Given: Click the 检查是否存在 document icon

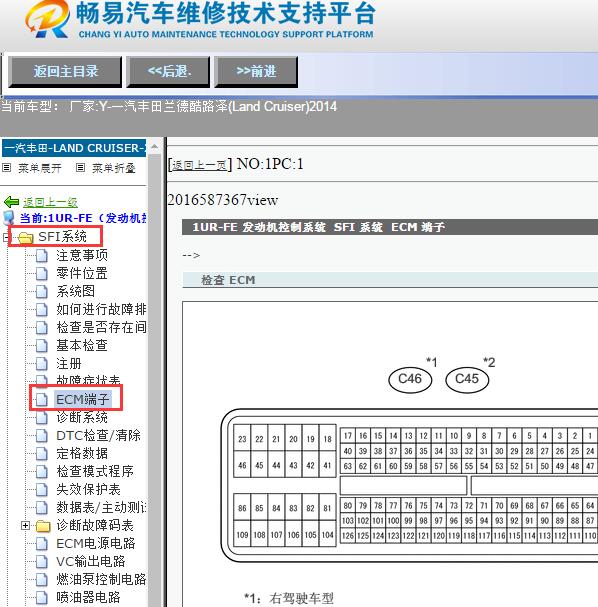Looking at the screenshot, I should pos(41,328).
